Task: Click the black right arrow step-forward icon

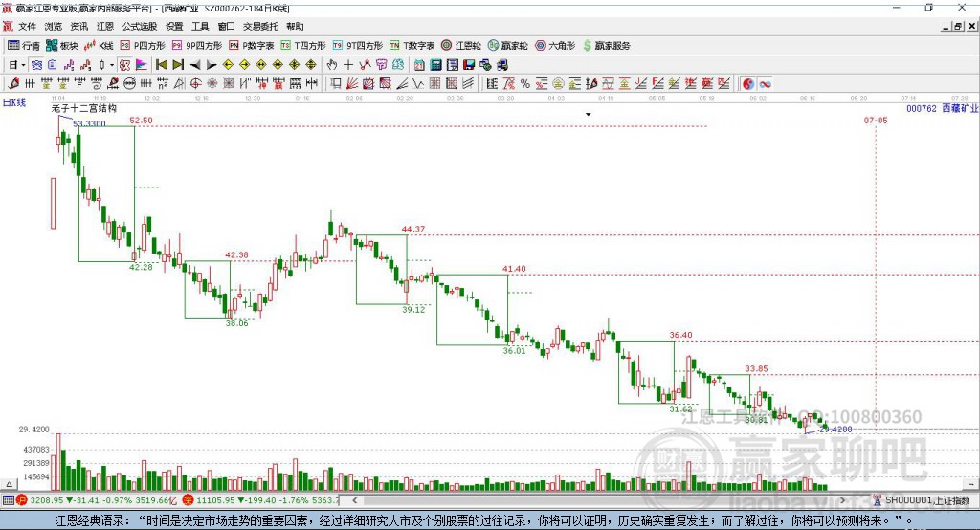Action: pyautogui.click(x=212, y=65)
